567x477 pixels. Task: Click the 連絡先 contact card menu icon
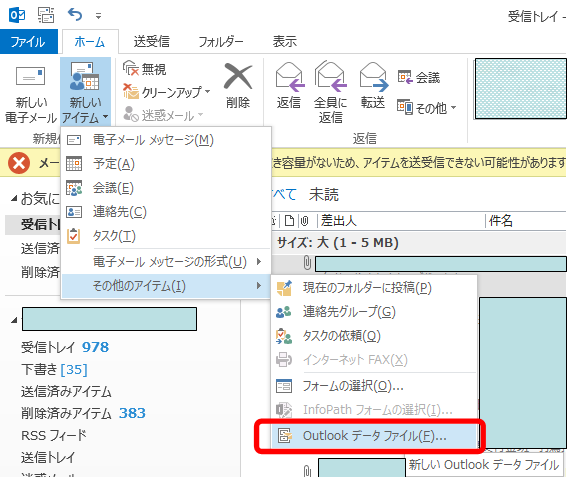point(74,212)
